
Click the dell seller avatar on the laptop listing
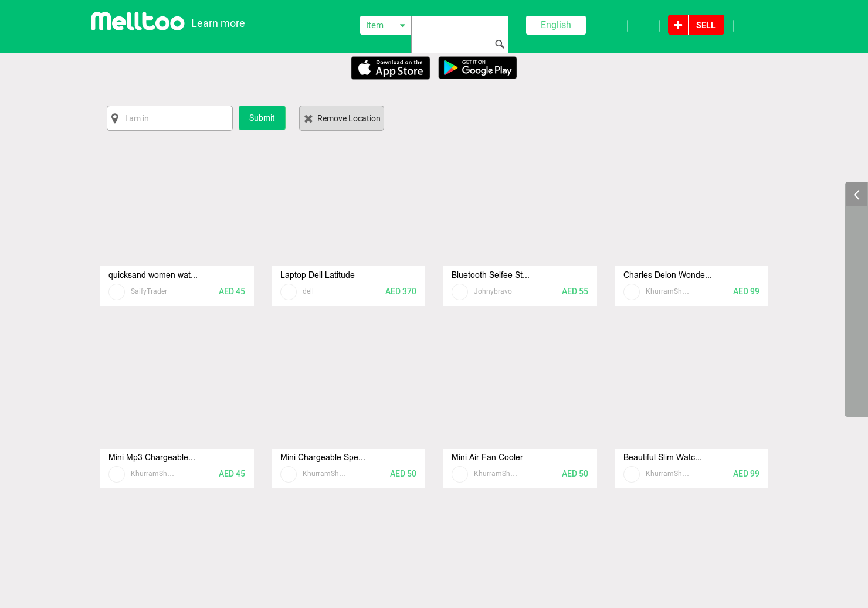288,291
